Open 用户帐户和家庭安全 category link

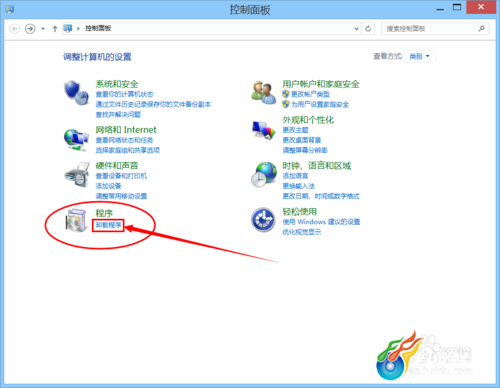(x=321, y=84)
